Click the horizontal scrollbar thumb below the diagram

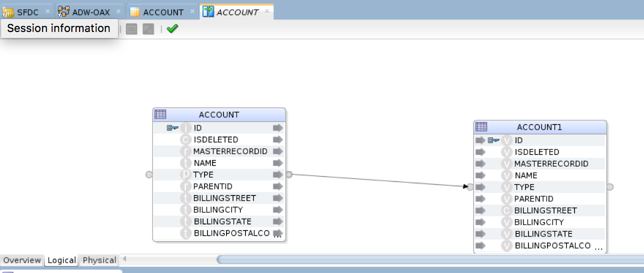point(430,259)
